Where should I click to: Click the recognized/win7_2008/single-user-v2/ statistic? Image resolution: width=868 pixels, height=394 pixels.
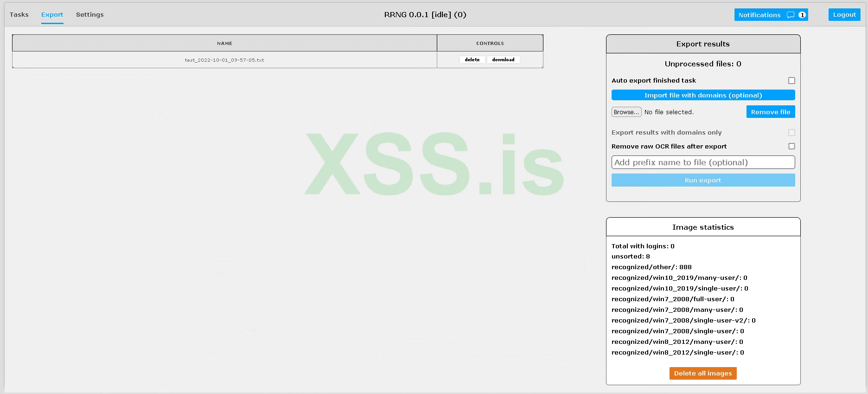point(683,321)
